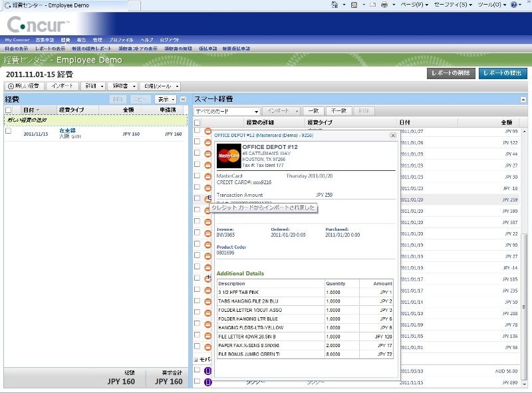The height and width of the screenshot is (393, 532).
Task: Click the card icon in the JPY 56 row
Action: click(x=208, y=347)
